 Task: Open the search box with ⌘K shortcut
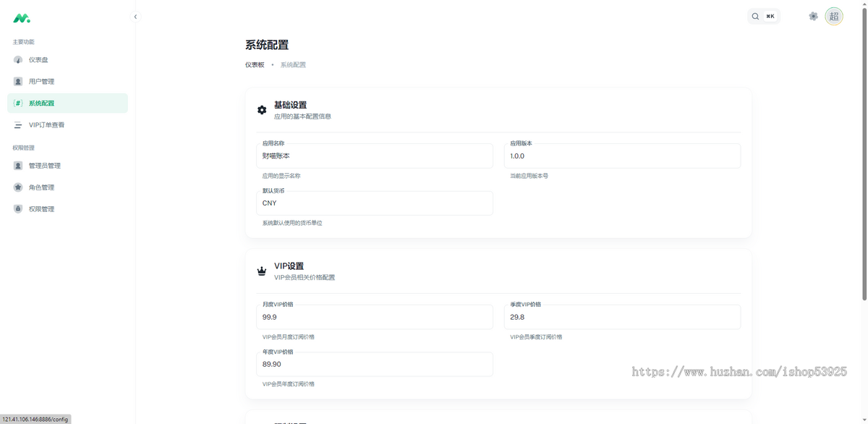click(x=763, y=15)
